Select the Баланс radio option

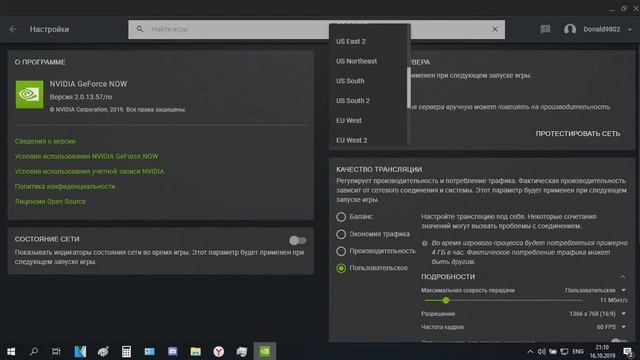tap(341, 217)
